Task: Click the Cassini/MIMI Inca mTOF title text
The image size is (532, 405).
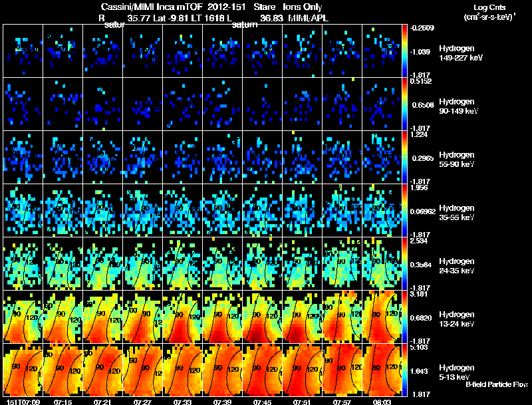Action: (152, 7)
